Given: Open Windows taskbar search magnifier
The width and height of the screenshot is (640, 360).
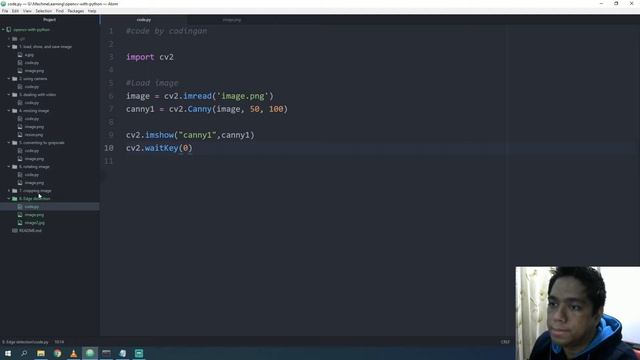Looking at the screenshot, I should tap(24, 353).
